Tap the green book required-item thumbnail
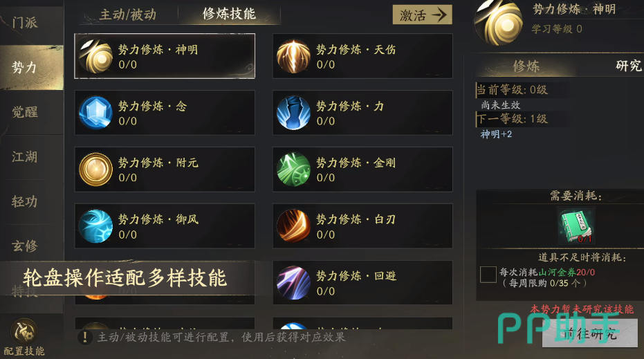Viewport: 644px width, 359px height. click(576, 226)
